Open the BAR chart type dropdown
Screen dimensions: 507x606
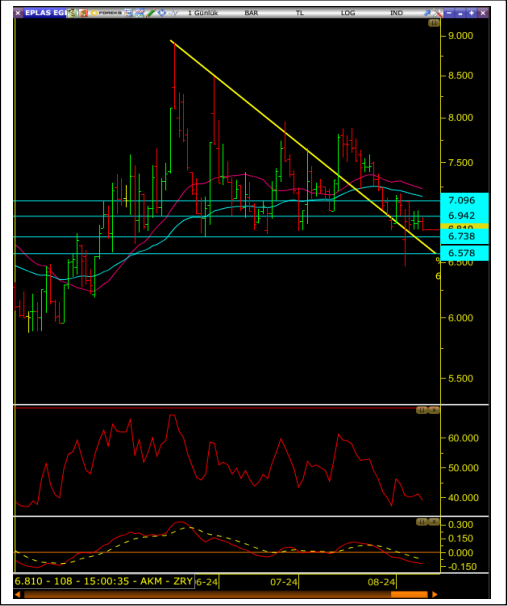click(x=251, y=13)
